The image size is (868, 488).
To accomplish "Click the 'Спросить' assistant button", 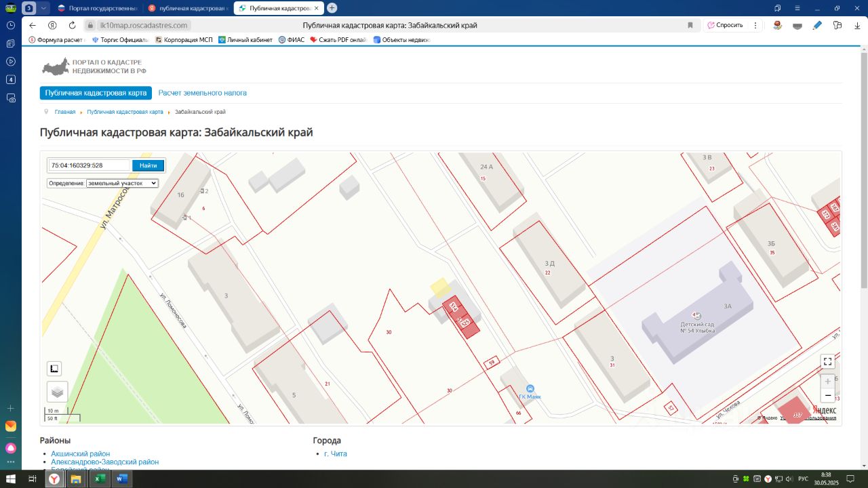I will tap(725, 25).
